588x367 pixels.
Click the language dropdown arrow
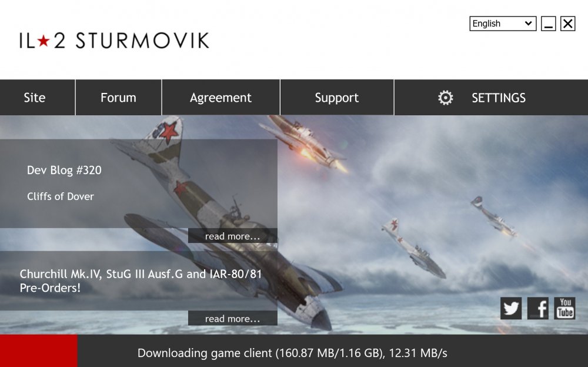[x=529, y=24]
